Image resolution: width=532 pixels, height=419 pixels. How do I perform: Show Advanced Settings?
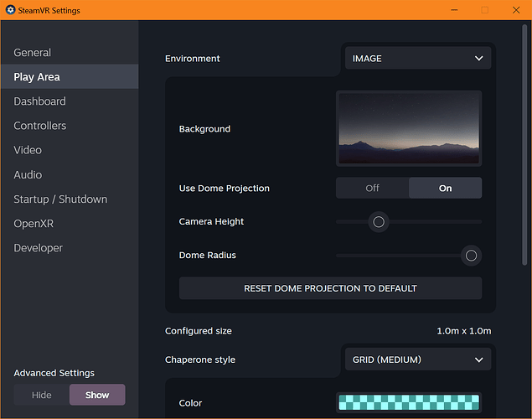97,395
